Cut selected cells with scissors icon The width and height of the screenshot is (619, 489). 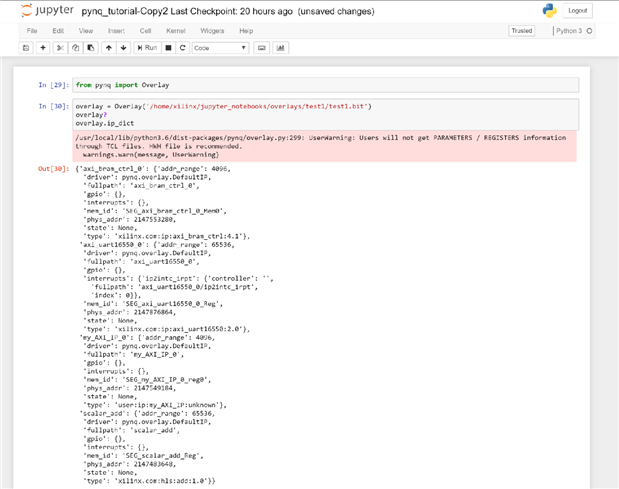point(60,48)
